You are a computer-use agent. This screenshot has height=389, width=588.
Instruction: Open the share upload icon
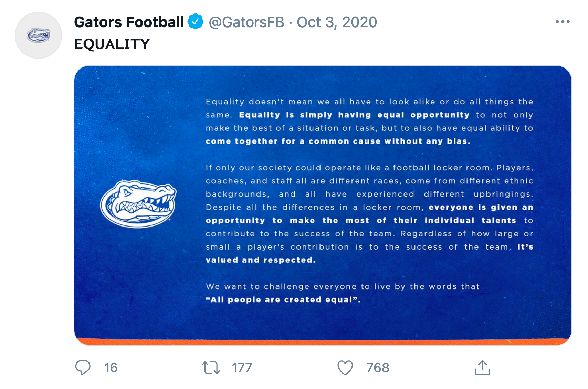click(482, 367)
